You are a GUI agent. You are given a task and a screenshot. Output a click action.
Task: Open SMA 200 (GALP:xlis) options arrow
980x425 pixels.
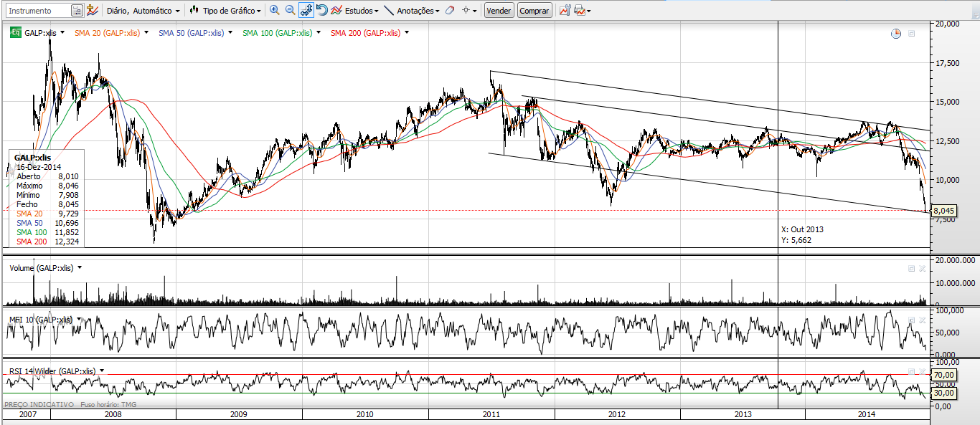click(407, 33)
